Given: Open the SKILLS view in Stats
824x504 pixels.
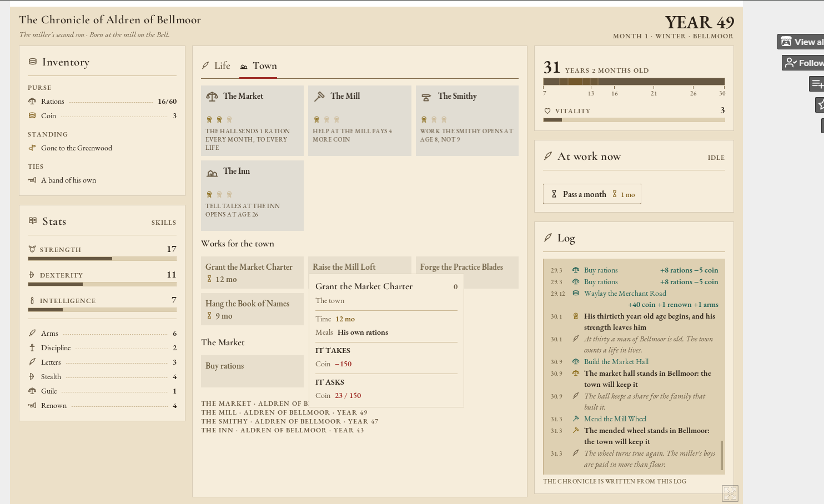Looking at the screenshot, I should click(164, 223).
